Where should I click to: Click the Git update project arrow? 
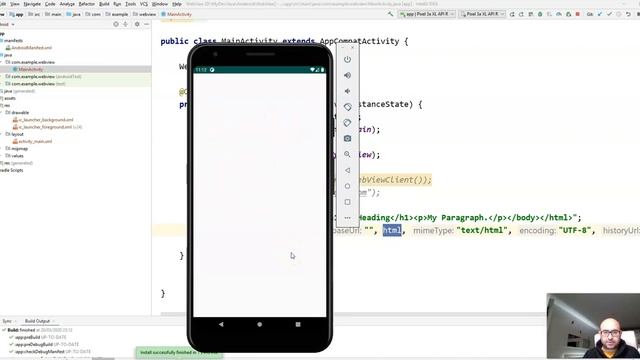(x=600, y=14)
